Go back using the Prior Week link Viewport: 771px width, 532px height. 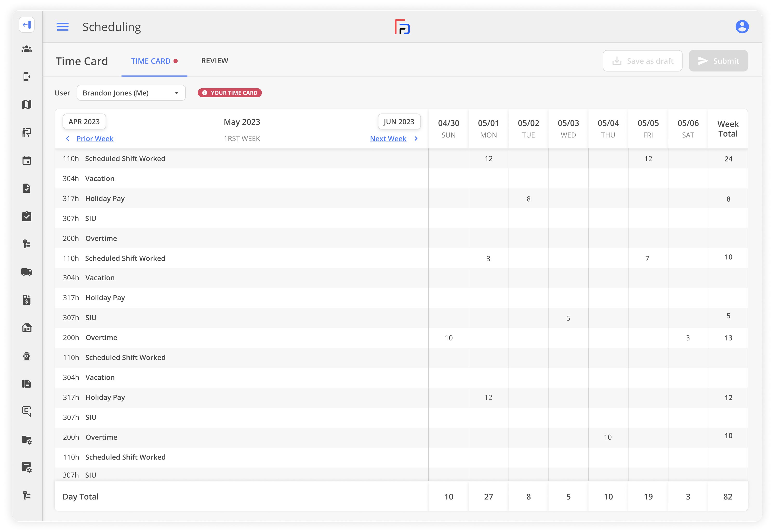tap(95, 138)
